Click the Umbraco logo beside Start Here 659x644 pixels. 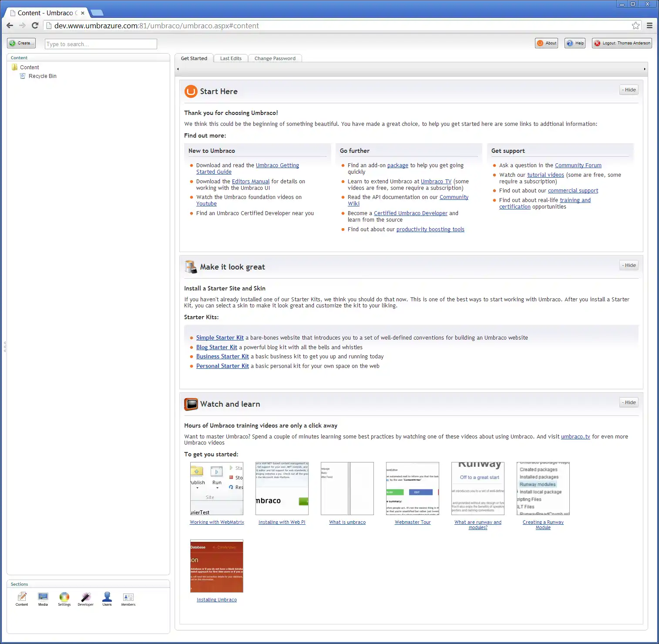tap(191, 91)
